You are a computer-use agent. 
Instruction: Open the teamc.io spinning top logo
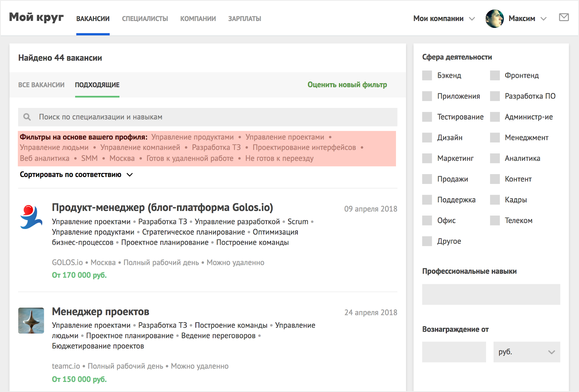(x=31, y=320)
